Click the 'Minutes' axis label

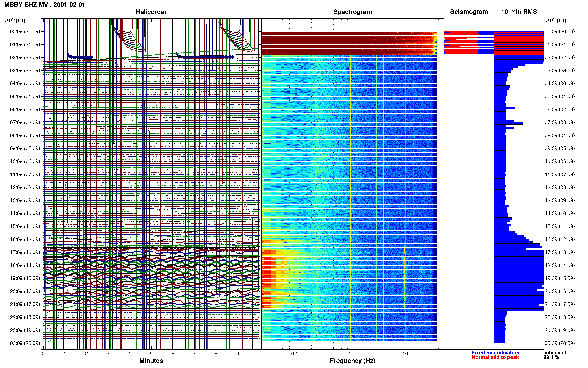pos(151,361)
